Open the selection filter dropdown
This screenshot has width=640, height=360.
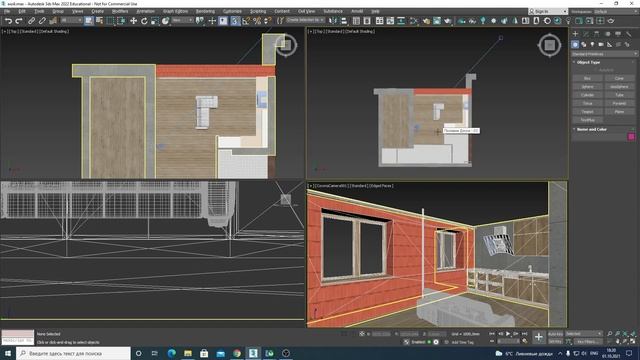tap(71, 20)
